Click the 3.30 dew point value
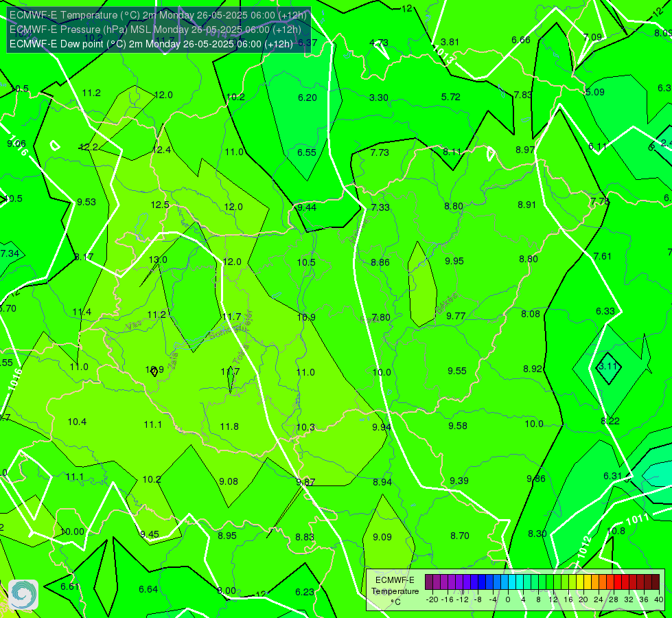 click(379, 98)
